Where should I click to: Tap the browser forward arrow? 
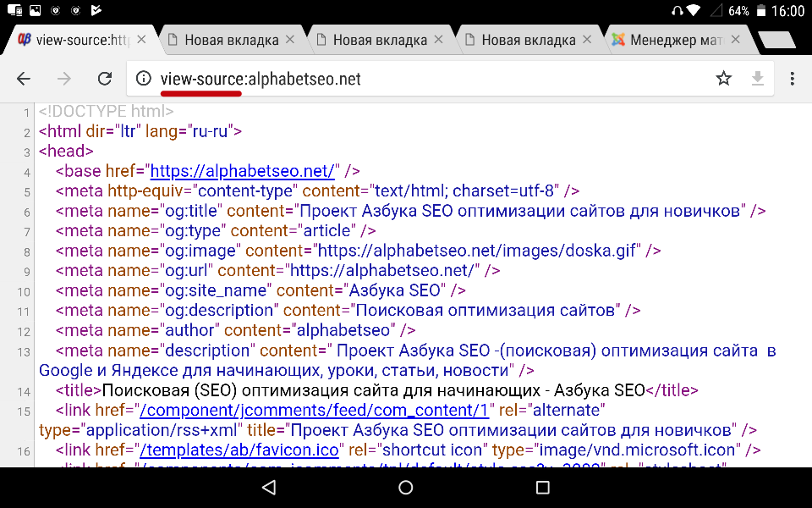pos(64,79)
